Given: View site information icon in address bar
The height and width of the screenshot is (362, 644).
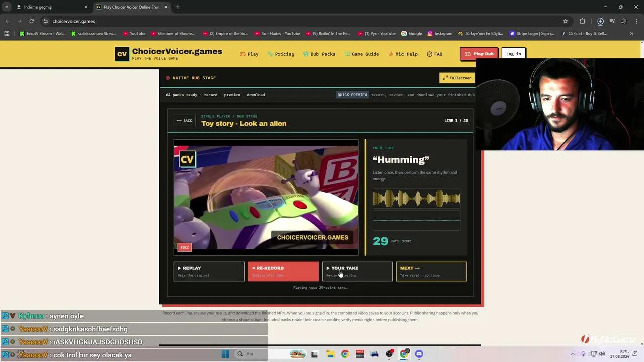Looking at the screenshot, I should (46, 21).
